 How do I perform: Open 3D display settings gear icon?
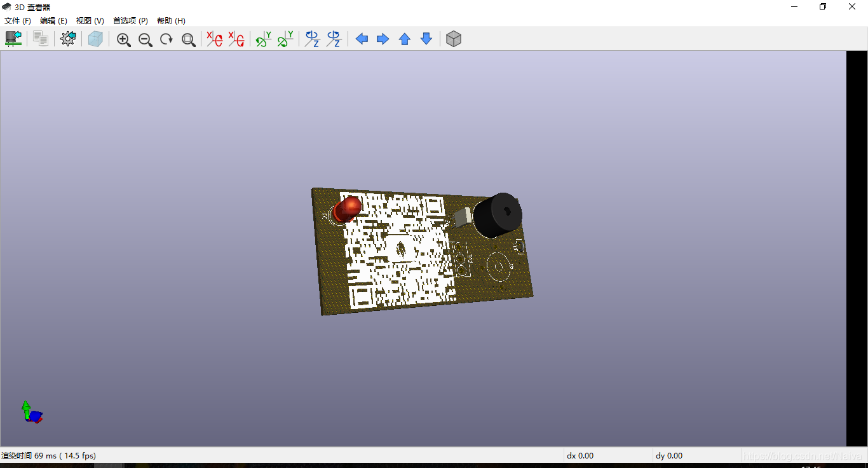68,39
